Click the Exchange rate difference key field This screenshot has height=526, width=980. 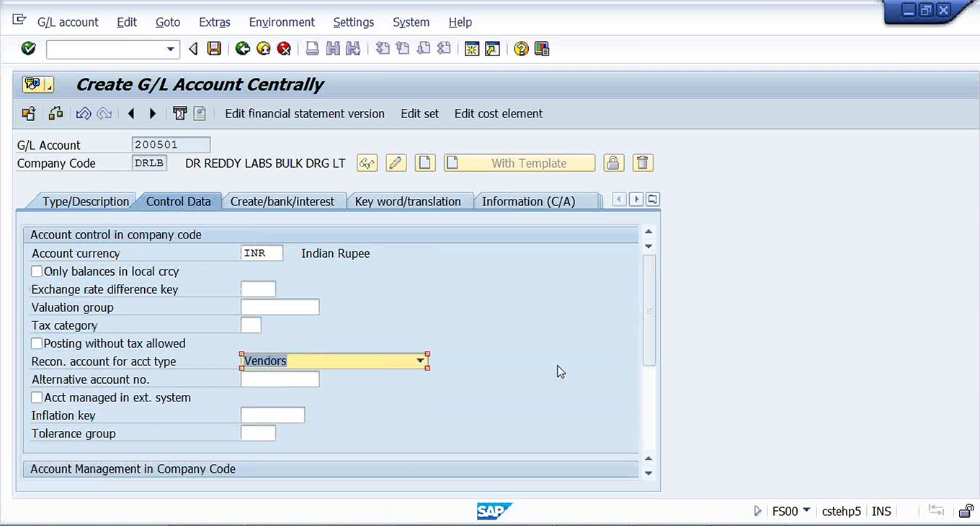(x=259, y=289)
